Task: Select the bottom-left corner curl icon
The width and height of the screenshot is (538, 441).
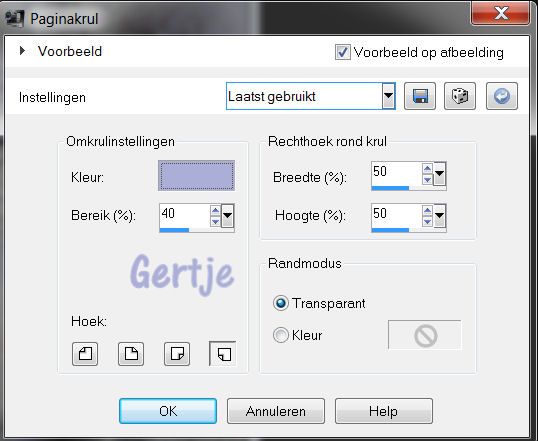Action: click(x=223, y=353)
